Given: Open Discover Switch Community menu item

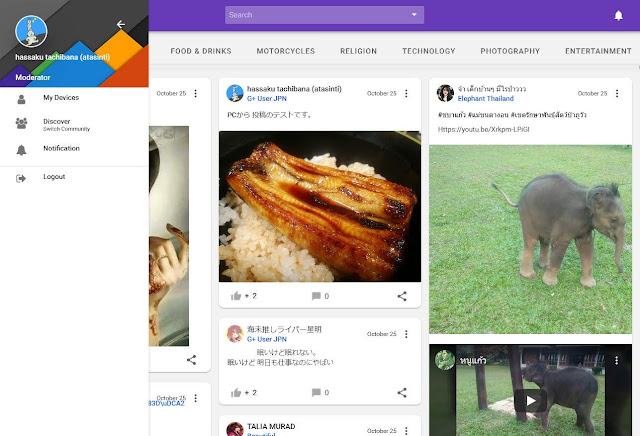Looking at the screenshot, I should pos(74,124).
